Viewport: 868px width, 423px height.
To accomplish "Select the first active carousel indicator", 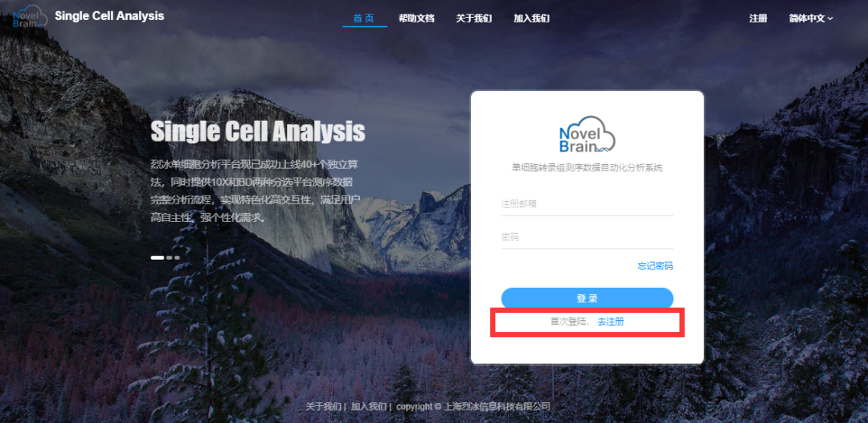I will (x=158, y=257).
